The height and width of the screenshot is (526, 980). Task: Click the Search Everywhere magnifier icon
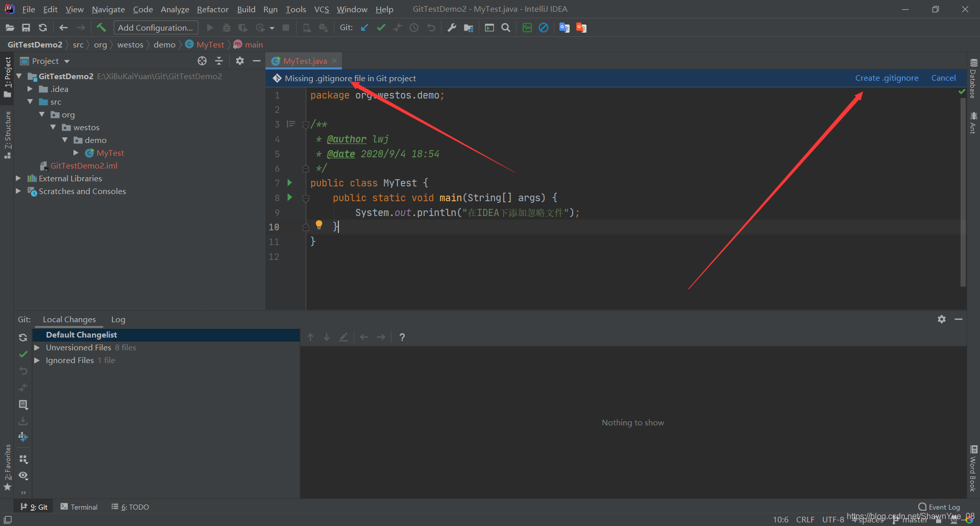tap(506, 28)
